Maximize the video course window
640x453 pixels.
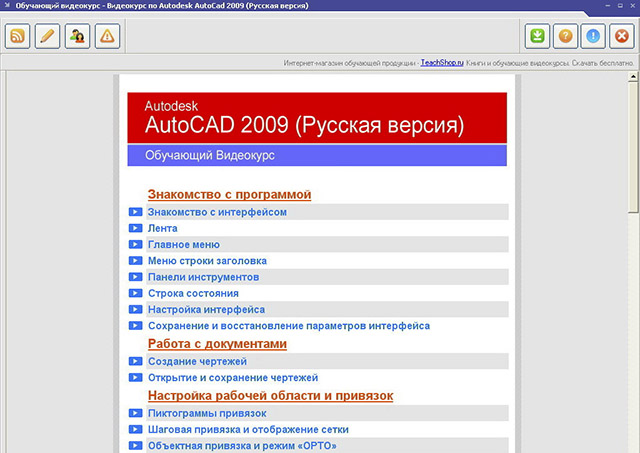point(620,6)
